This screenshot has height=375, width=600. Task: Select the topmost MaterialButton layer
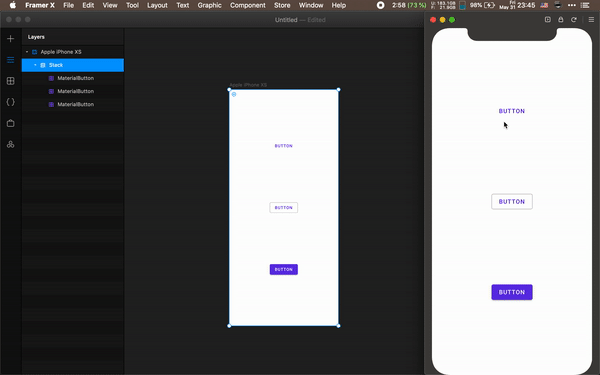coord(73,78)
